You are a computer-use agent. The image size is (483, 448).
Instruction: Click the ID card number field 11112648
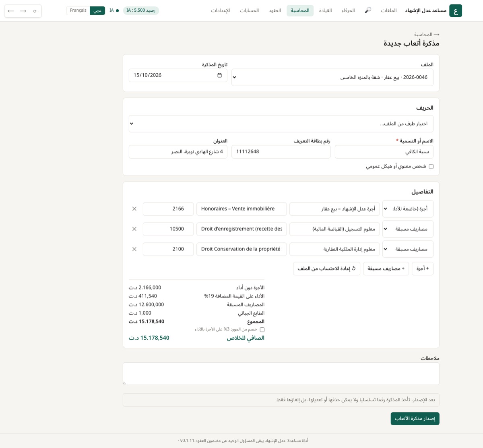(x=281, y=152)
